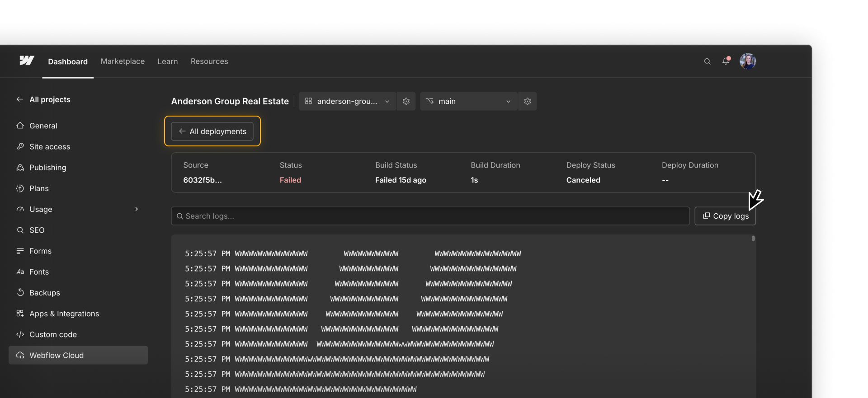Click the Plans icon in sidebar
Viewport: 868px width, 398px height.
point(20,188)
